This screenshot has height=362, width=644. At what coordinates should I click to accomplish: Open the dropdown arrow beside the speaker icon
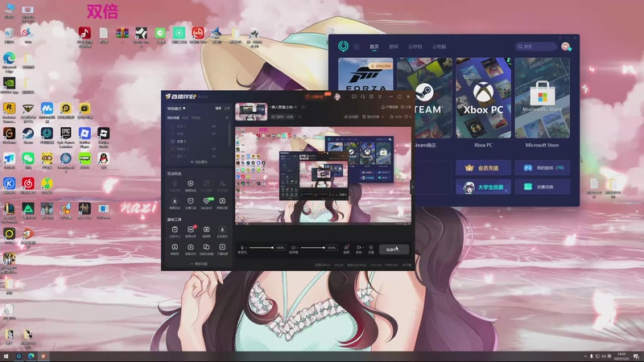[298, 248]
